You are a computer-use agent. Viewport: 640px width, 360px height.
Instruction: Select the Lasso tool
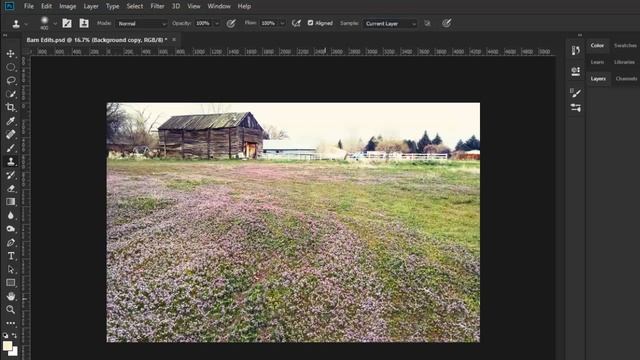click(11, 80)
